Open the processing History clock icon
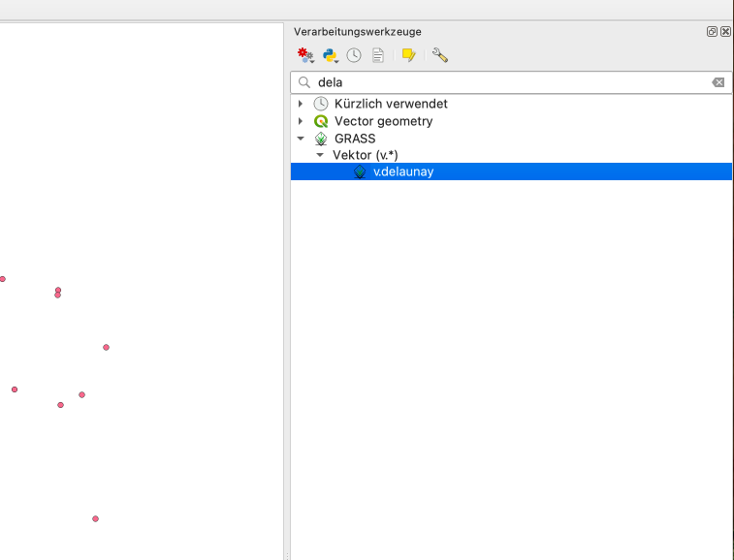This screenshot has width=734, height=560. point(354,55)
